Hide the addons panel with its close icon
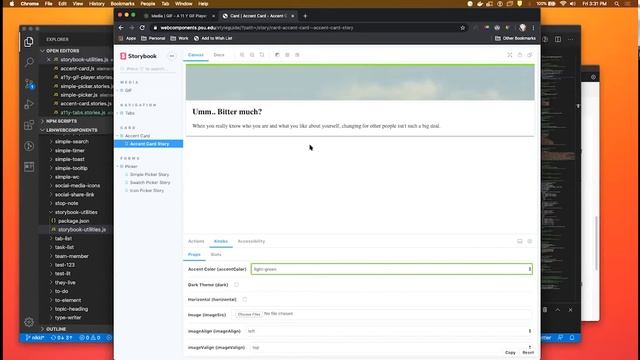The width and height of the screenshot is (640, 360). coord(530,241)
